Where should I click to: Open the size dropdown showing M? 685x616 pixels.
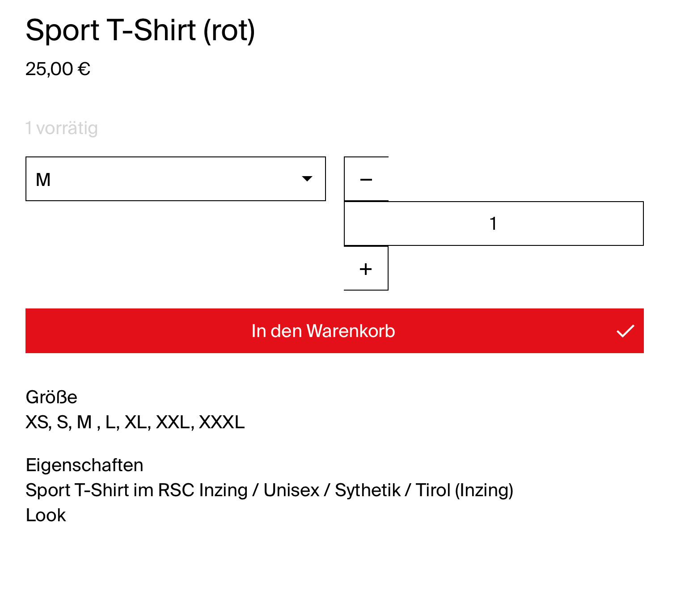pyautogui.click(x=175, y=179)
